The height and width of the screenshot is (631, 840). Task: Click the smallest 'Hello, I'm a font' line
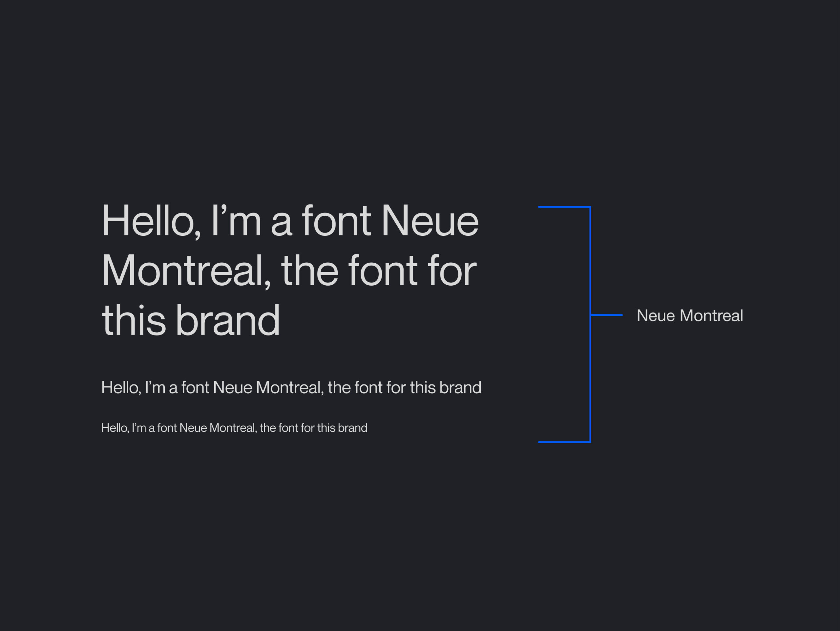234,428
